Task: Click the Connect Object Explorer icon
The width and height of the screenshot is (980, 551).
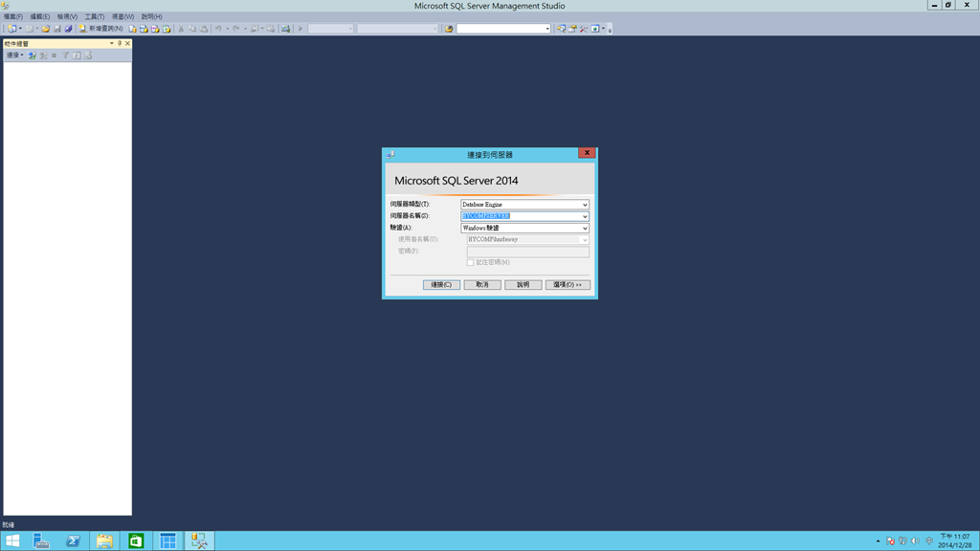Action: pos(32,55)
